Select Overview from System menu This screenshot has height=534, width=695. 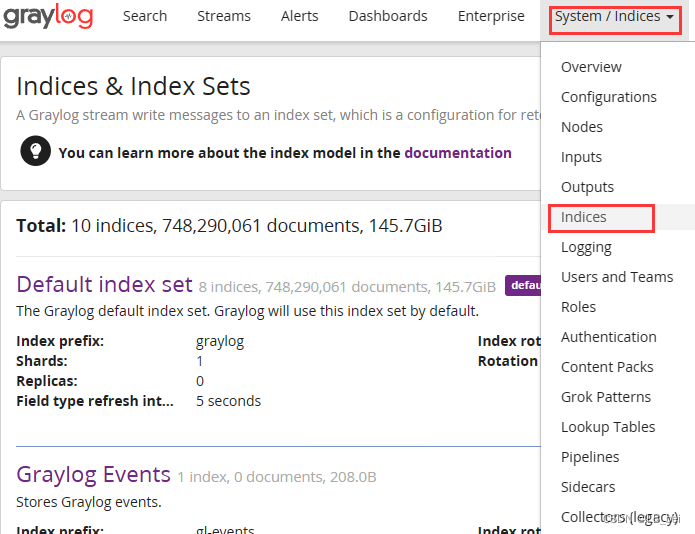[591, 67]
